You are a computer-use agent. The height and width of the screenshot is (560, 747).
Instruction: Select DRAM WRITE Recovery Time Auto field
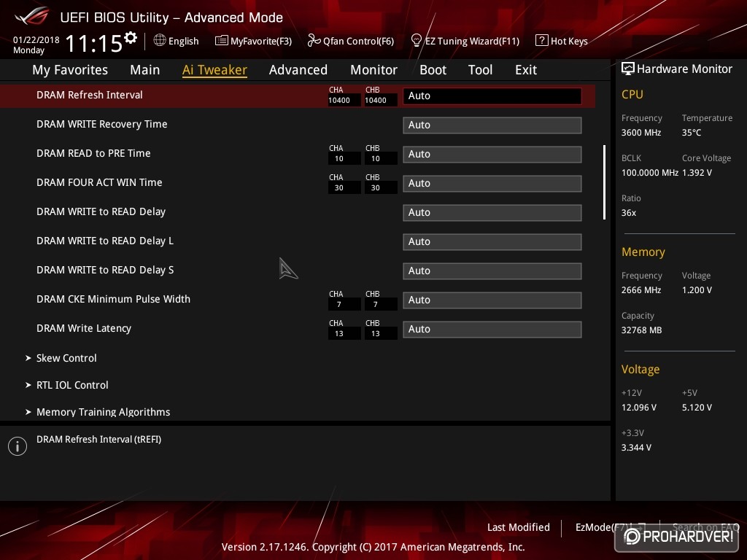[x=492, y=125]
